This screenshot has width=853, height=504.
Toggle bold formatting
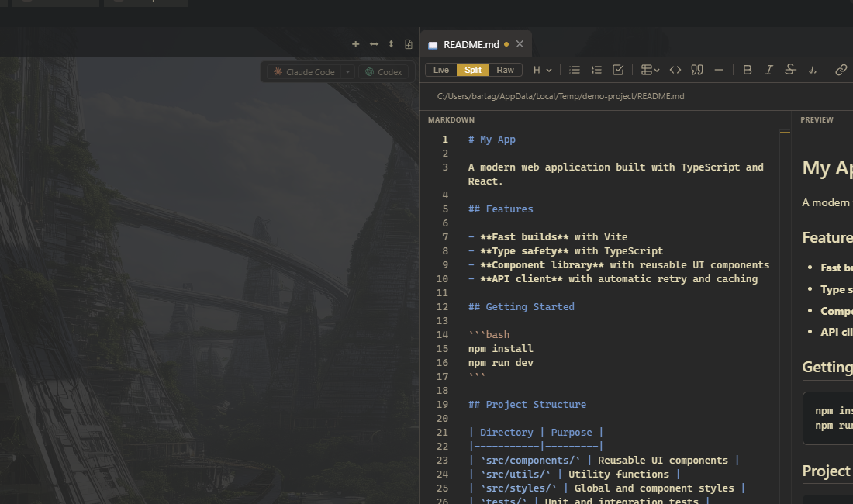click(x=748, y=70)
